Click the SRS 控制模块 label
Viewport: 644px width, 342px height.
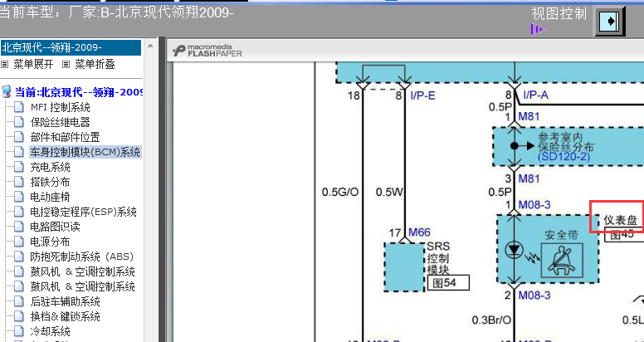(x=438, y=258)
